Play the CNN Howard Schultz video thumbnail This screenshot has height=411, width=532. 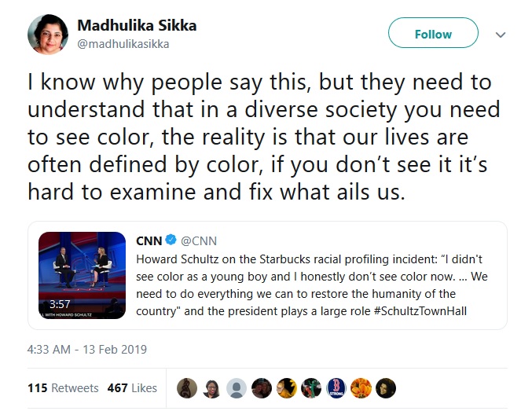coord(82,275)
